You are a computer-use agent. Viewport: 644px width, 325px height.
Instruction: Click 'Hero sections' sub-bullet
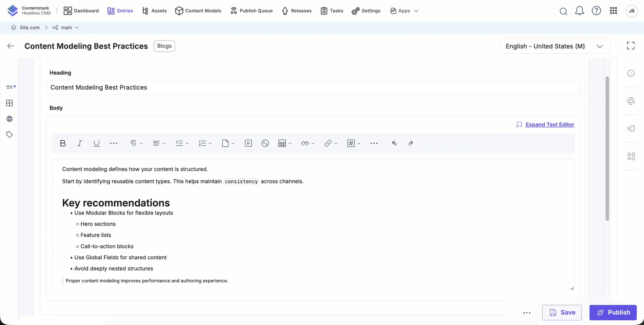[98, 224]
